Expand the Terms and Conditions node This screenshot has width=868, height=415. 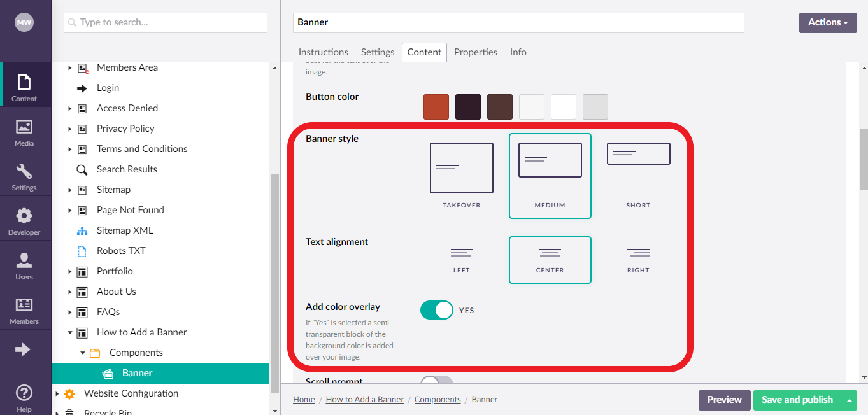[70, 149]
